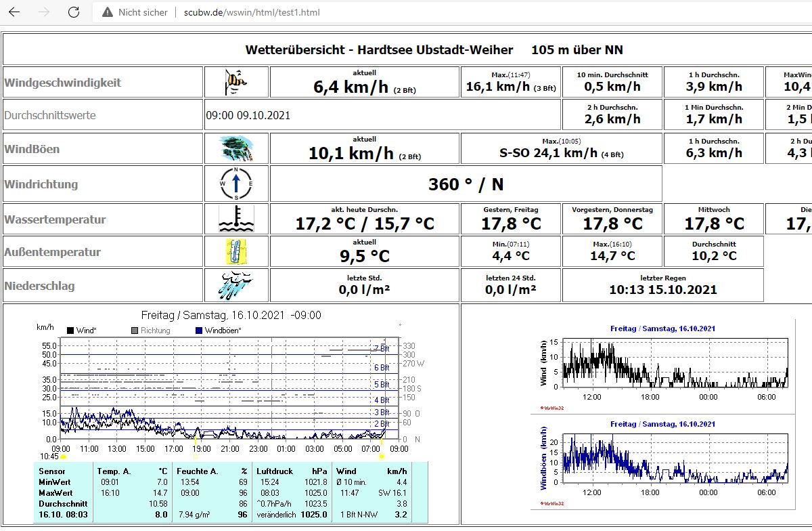Click the rain cloud precipitation icon
This screenshot has width=812, height=531.
point(235,285)
